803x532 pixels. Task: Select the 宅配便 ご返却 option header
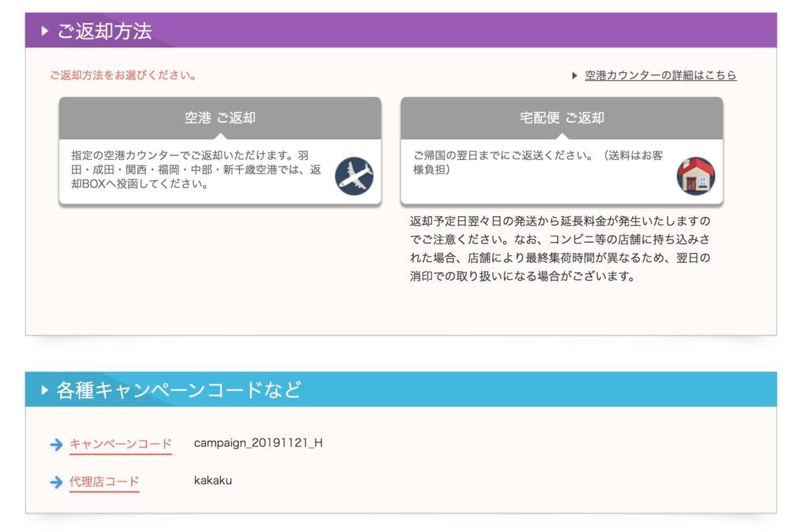(561, 118)
